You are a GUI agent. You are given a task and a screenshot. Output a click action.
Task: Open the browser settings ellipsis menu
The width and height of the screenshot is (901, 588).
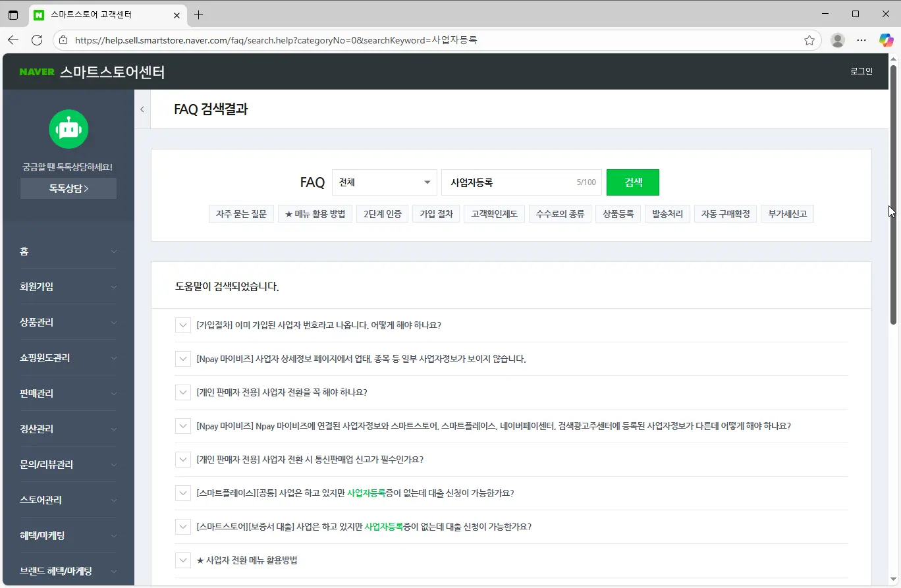click(x=861, y=40)
